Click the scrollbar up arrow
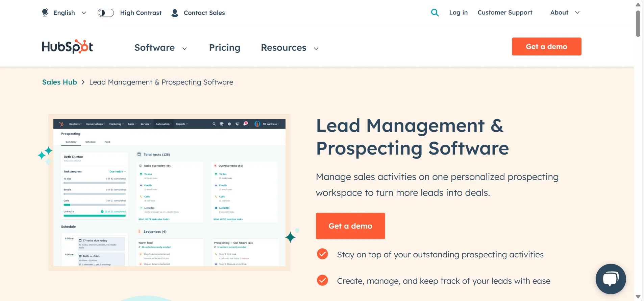The height and width of the screenshot is (301, 644). tap(638, 4)
